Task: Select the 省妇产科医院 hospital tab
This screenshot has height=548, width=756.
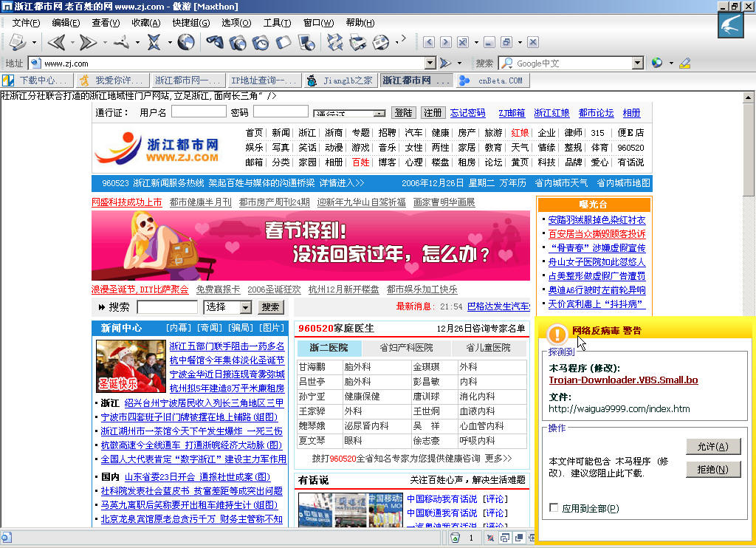Action: coord(406,348)
